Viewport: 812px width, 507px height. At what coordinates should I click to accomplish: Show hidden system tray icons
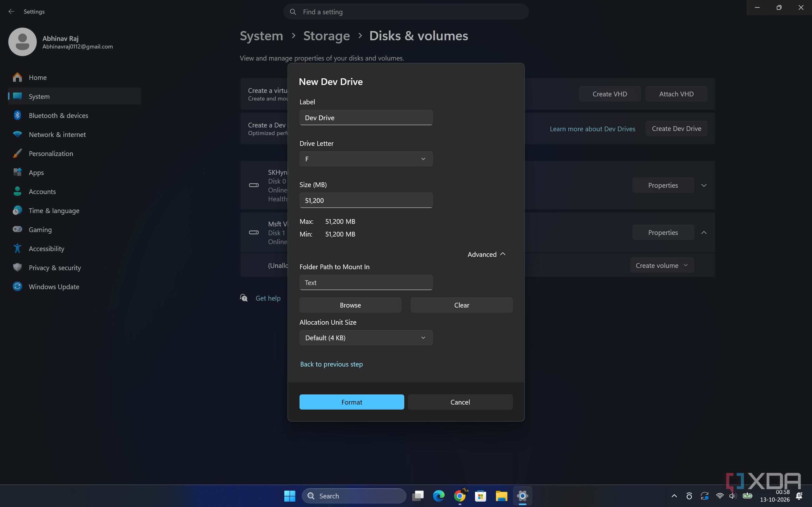coord(674,496)
